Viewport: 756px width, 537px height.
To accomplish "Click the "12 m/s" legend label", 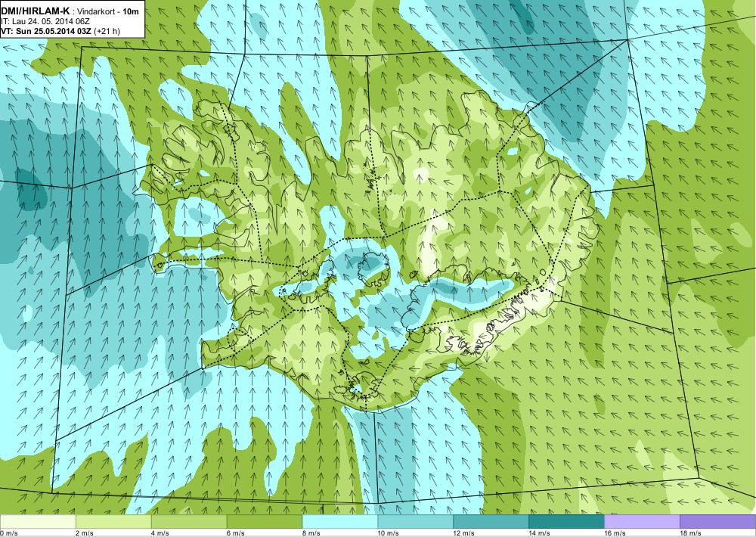I will (x=464, y=533).
